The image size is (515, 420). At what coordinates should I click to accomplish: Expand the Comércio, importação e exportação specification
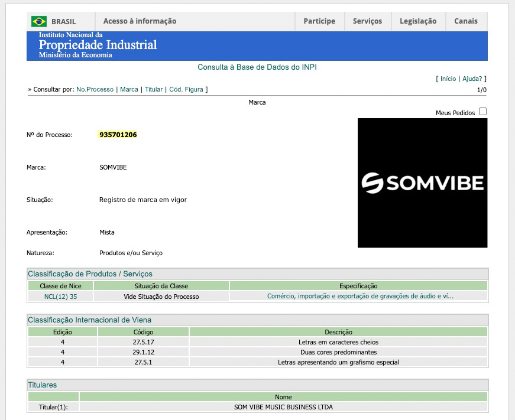[x=360, y=296]
